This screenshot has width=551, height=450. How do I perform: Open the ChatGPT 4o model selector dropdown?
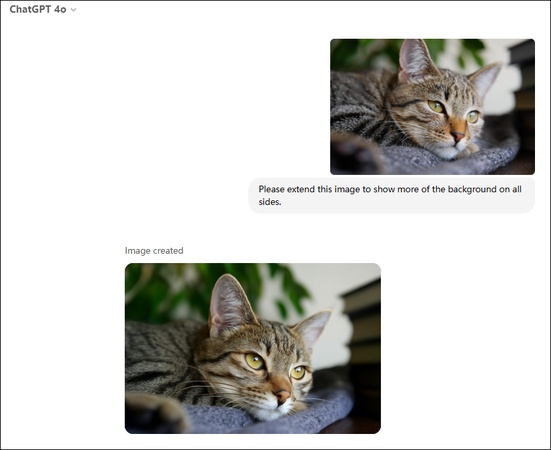click(x=43, y=9)
